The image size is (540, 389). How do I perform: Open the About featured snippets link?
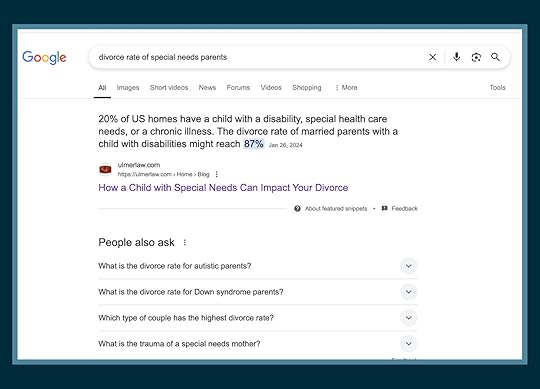click(x=336, y=208)
